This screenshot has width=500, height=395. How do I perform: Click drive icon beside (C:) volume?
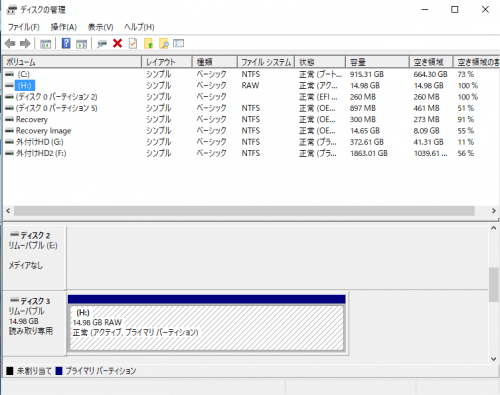click(9, 74)
